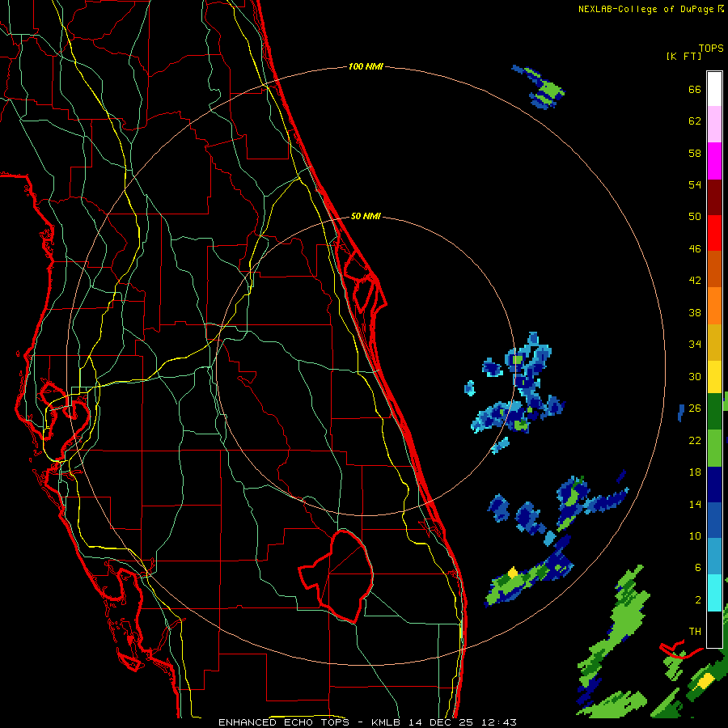Click the red Lake Okeechobee outline
This screenshot has width=728, height=728.
click(x=336, y=576)
